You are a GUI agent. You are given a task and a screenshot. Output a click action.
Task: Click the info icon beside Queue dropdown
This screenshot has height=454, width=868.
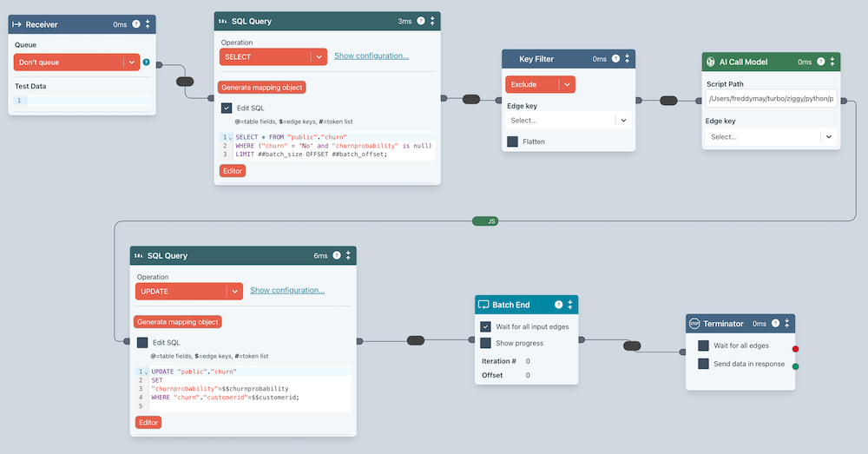(x=147, y=62)
